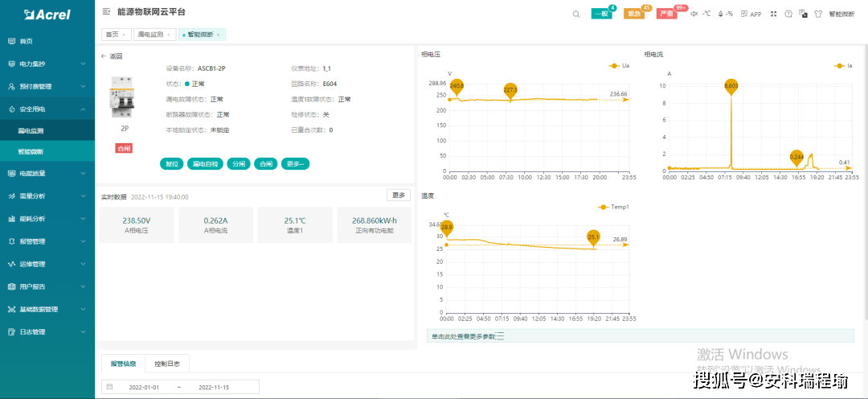Image resolution: width=868 pixels, height=399 pixels.
Task: Expand 单击此处查看更多参数 bar
Action: coord(641,335)
